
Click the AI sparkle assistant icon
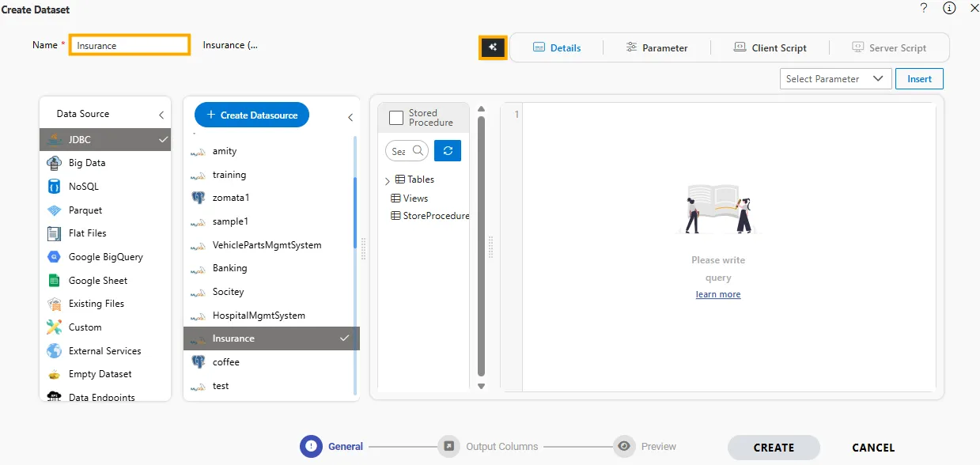pyautogui.click(x=493, y=47)
